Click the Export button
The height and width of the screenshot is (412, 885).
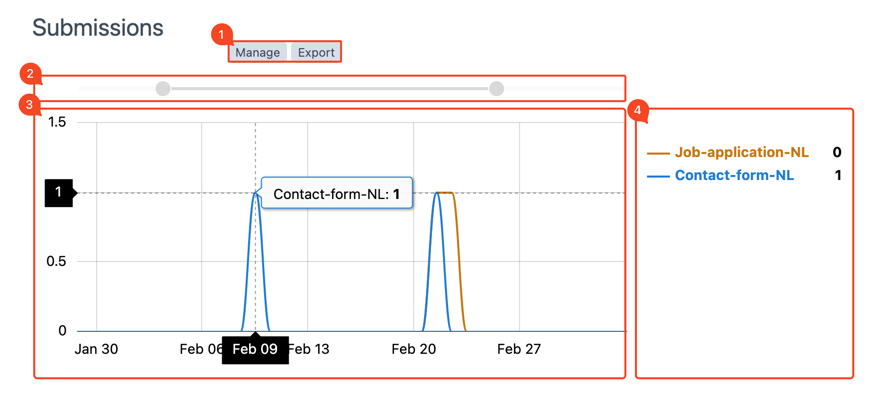pyautogui.click(x=316, y=52)
